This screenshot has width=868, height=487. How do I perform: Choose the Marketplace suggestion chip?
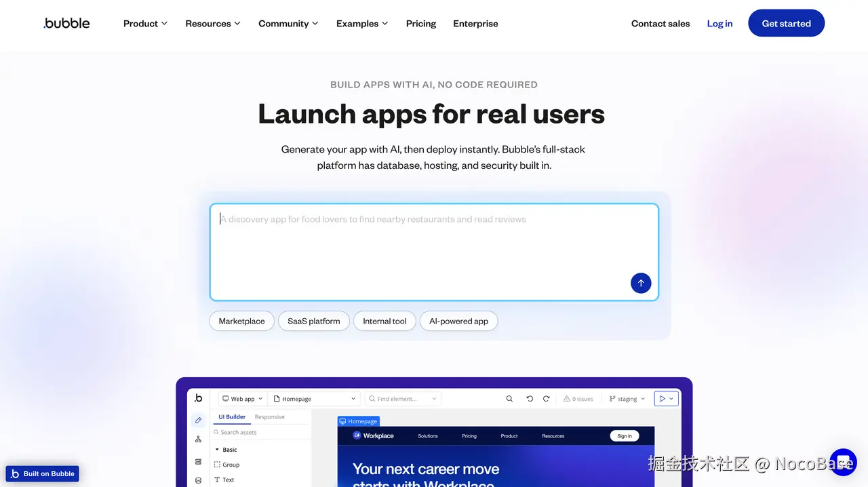coord(241,321)
